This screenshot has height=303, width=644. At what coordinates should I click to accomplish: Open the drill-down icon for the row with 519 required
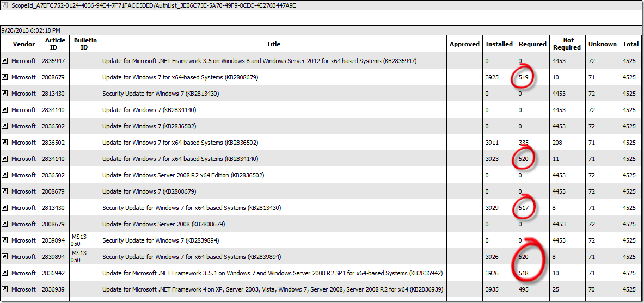(5, 77)
